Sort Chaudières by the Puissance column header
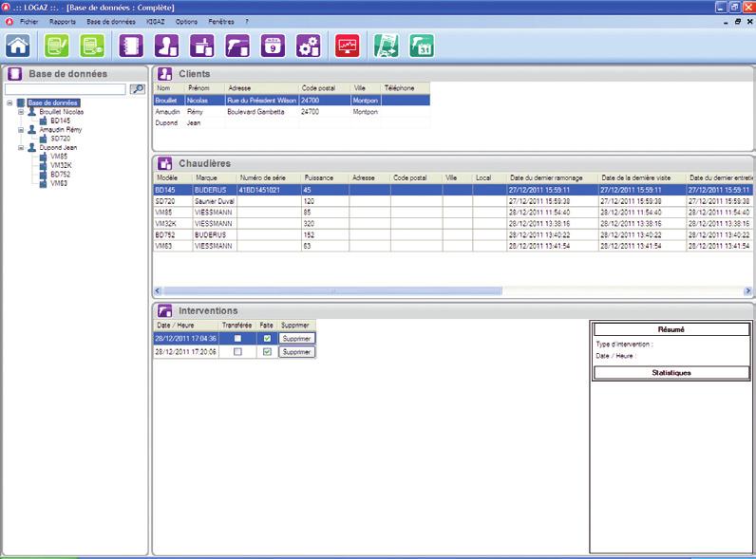Screen dimensions: 756x559 (x=325, y=177)
